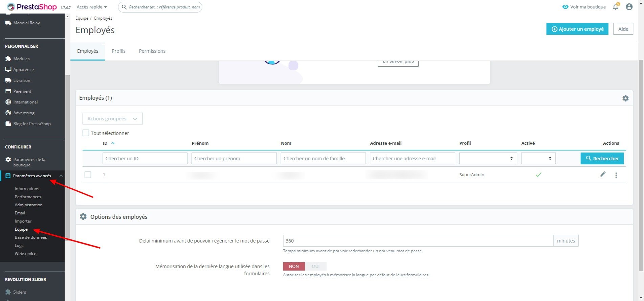Sort by the ID column arrow
644x301 pixels.
click(x=113, y=143)
